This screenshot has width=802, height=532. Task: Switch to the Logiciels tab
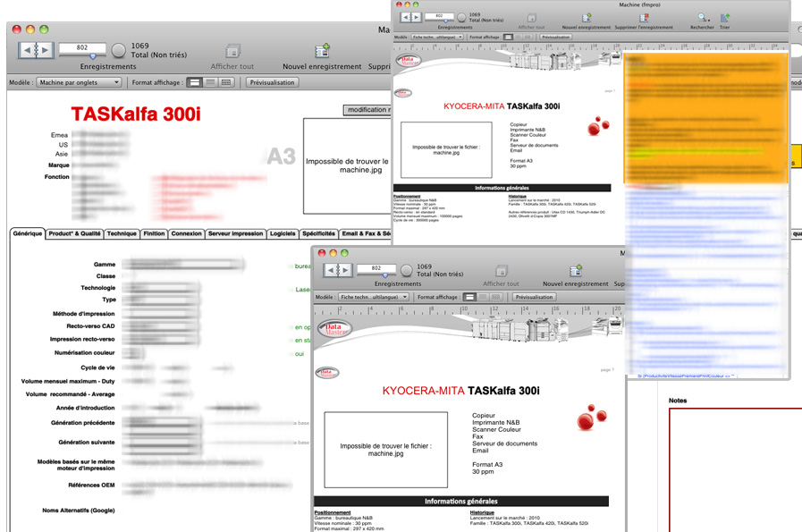coord(283,233)
